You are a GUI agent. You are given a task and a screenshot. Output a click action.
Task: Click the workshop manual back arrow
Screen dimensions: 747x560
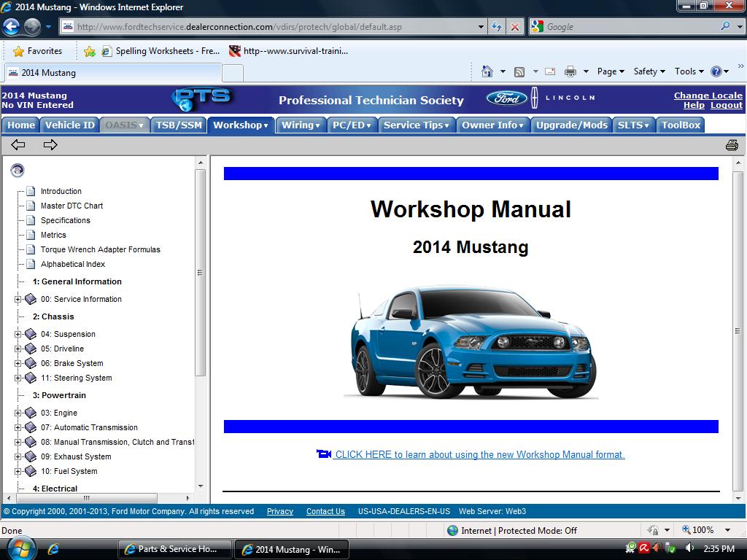point(18,145)
